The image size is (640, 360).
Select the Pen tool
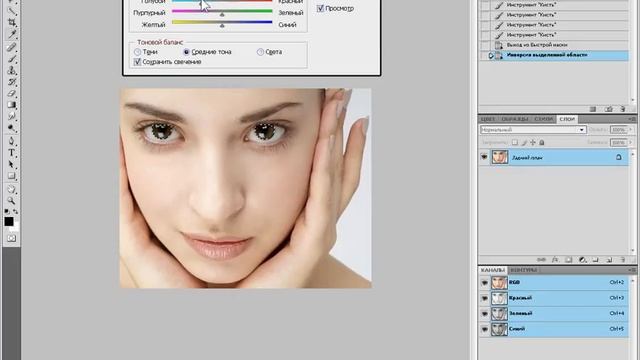coord(11,141)
